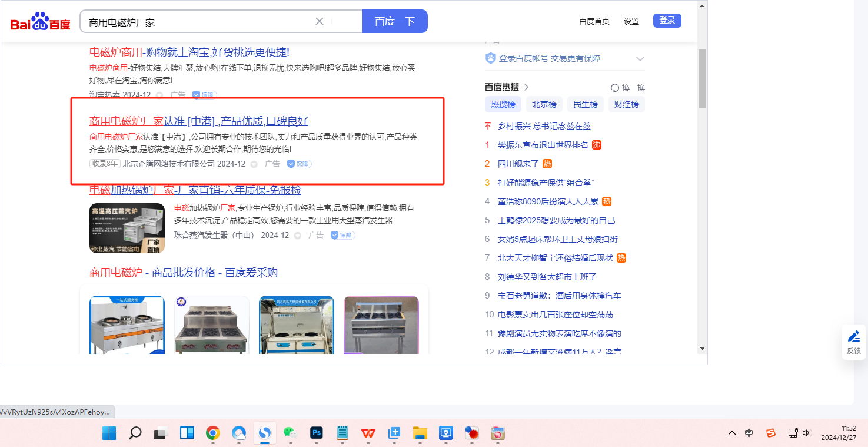
Task: Open Task View on the taskbar
Action: coord(161,433)
